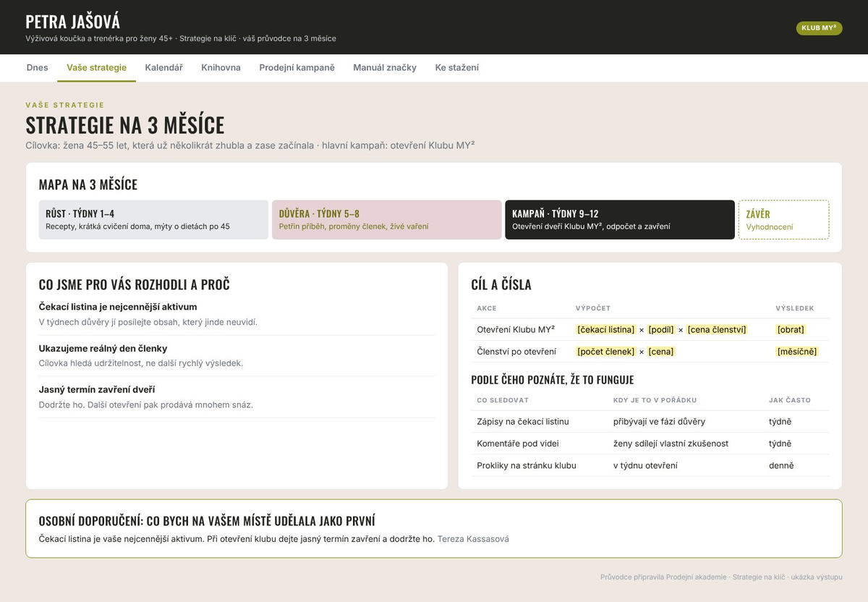Screen dimensions: 868x602
Task: Click the "Prokliky na stránku klubu" table cell
Action: click(x=527, y=465)
